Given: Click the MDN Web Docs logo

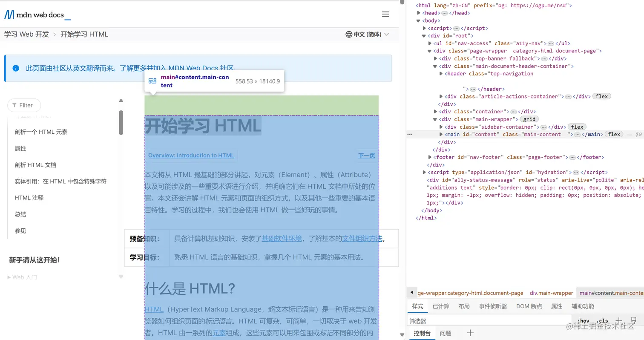Looking at the screenshot, I should (x=37, y=15).
